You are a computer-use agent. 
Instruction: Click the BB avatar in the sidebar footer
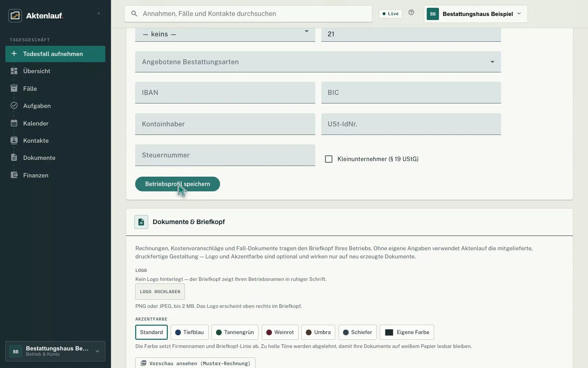(16, 351)
